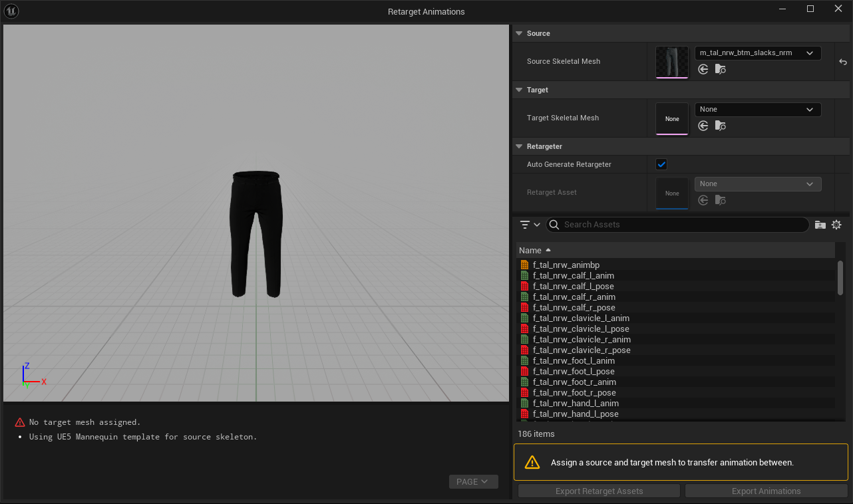Browse to Source Skeletal Mesh in Content Browser

[x=721, y=69]
